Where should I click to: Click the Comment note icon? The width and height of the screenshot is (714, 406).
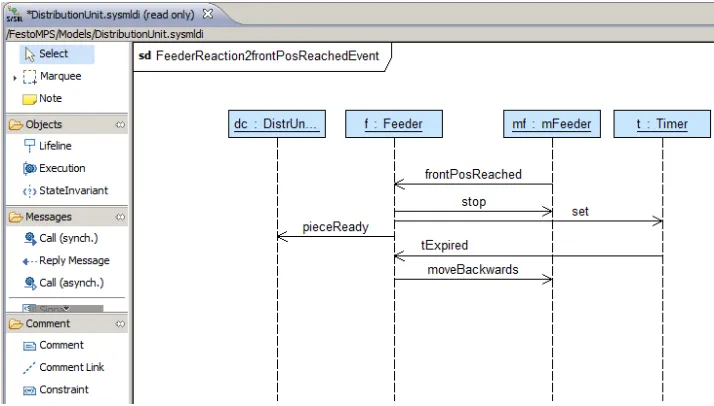coord(30,346)
